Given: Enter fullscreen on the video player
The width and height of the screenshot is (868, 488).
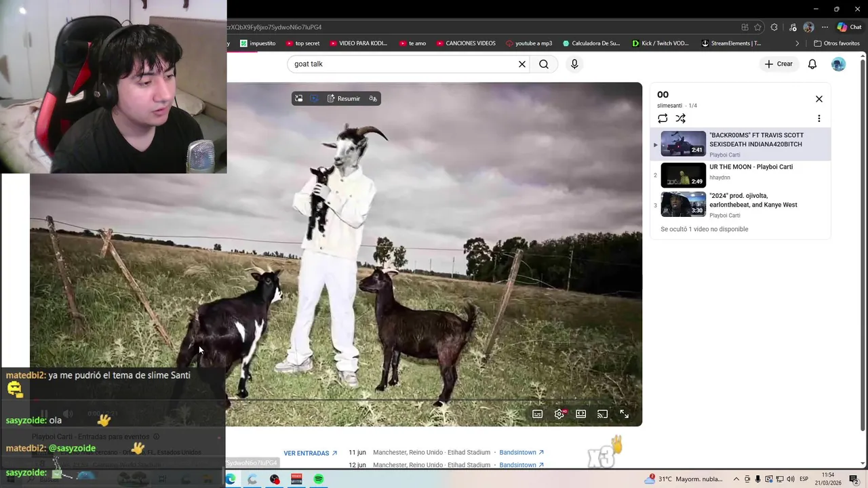Looking at the screenshot, I should point(624,414).
